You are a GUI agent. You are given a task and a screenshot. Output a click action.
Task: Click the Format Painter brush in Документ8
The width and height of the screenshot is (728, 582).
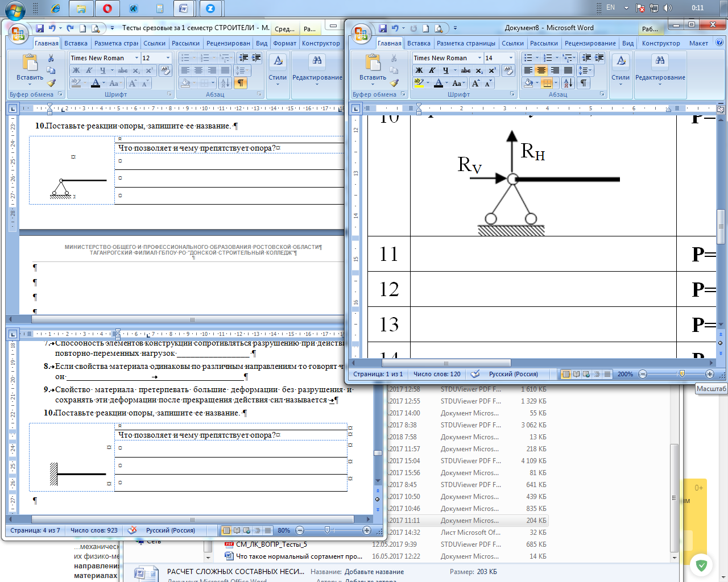394,82
